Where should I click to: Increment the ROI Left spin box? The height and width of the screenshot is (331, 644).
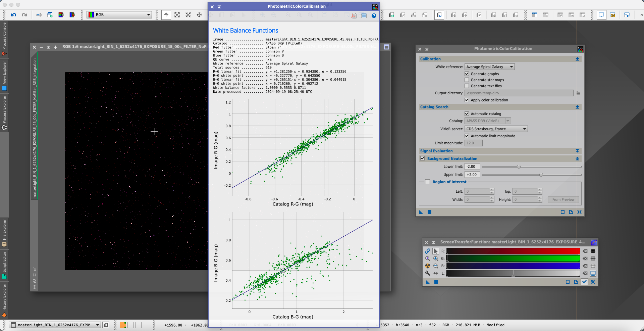(492, 190)
